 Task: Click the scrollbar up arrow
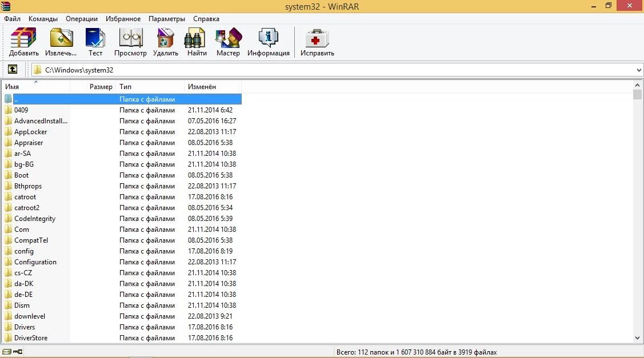pyautogui.click(x=637, y=86)
